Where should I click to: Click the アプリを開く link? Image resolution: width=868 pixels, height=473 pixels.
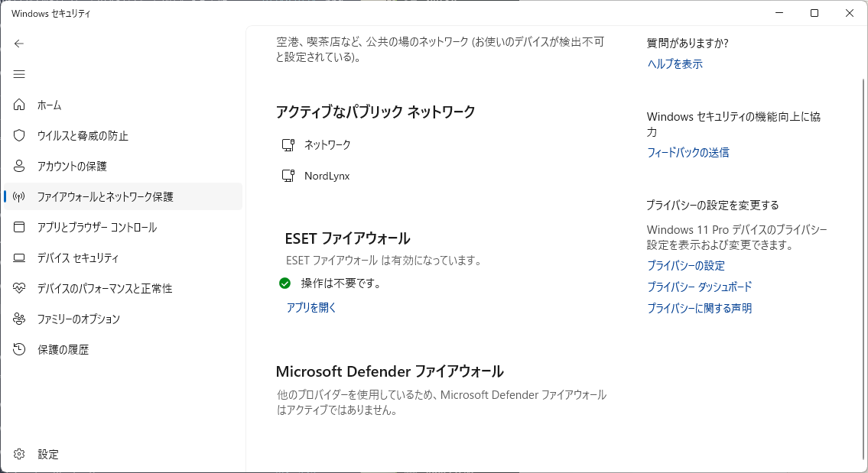pos(311,307)
